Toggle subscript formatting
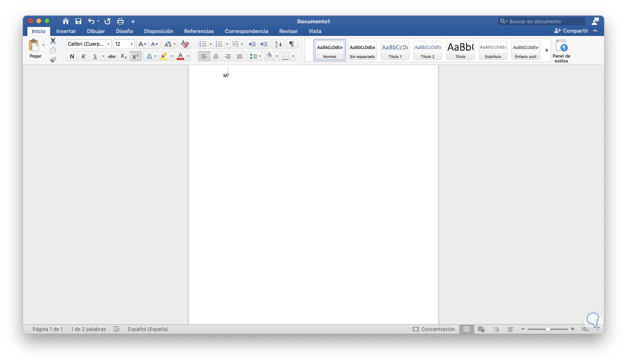627x364 pixels. pyautogui.click(x=124, y=56)
